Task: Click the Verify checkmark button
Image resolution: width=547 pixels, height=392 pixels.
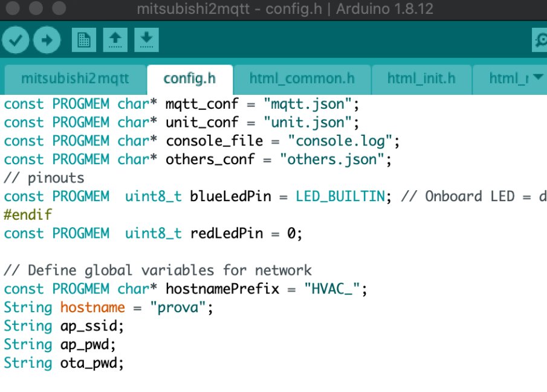Action: pos(15,40)
